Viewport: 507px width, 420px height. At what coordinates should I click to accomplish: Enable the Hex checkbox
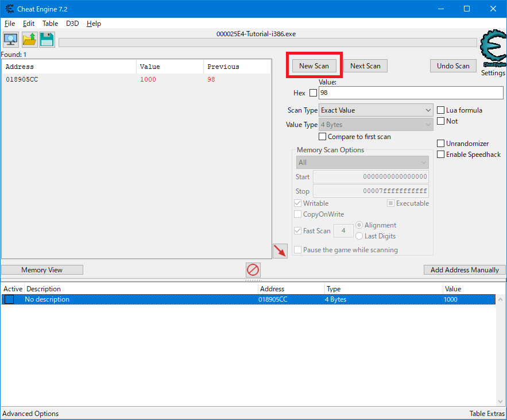point(313,93)
